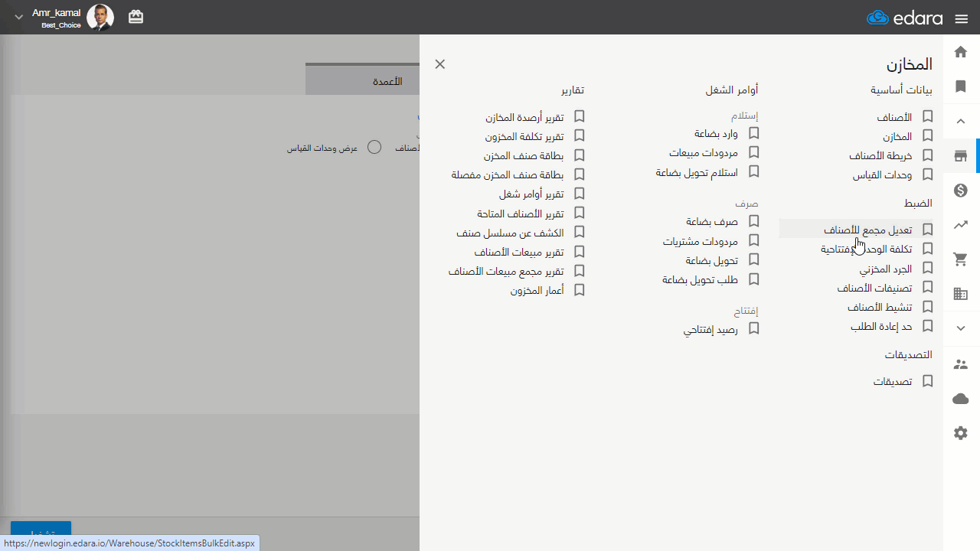Open the hamburger menu next to edara logo

coord(962,18)
